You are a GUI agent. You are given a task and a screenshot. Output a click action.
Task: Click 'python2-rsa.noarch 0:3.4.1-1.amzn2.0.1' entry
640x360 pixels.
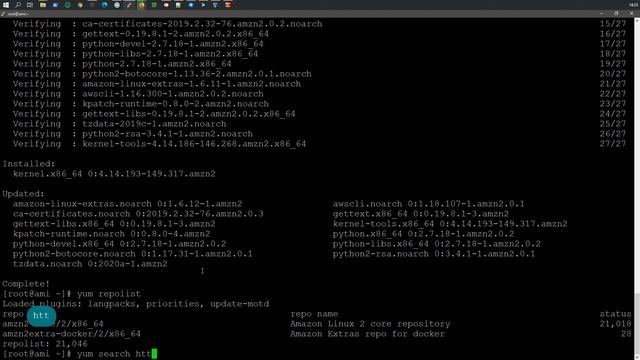point(434,254)
